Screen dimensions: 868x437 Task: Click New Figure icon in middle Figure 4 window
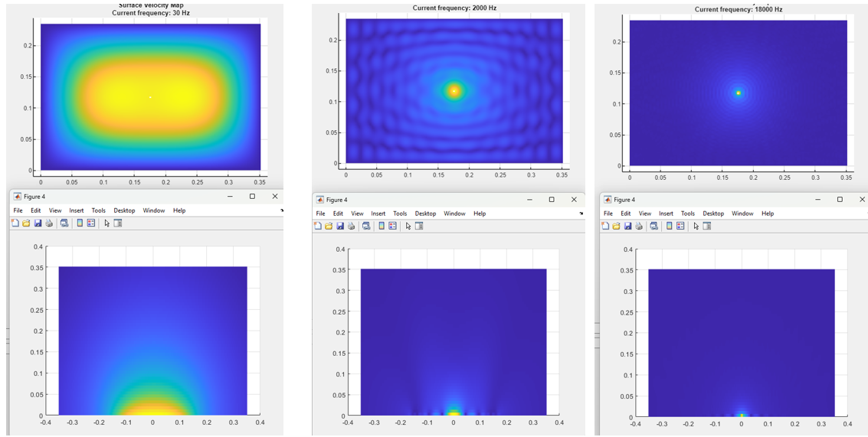point(318,226)
